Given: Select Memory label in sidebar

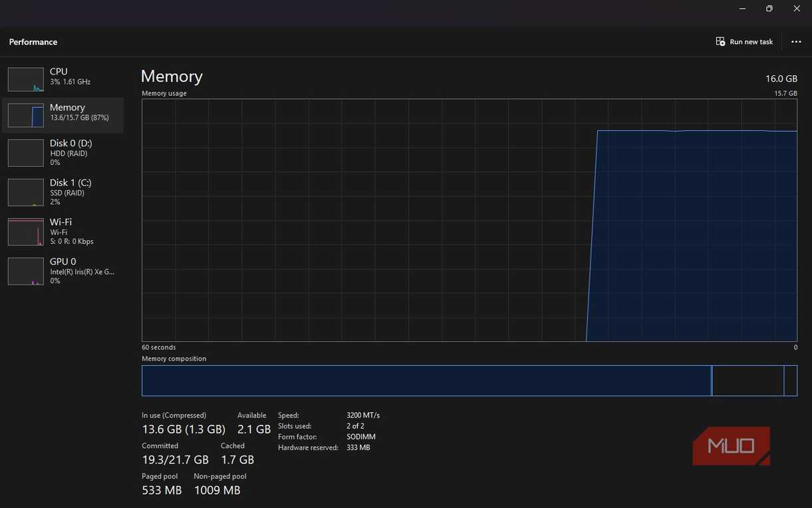Looking at the screenshot, I should pos(67,107).
